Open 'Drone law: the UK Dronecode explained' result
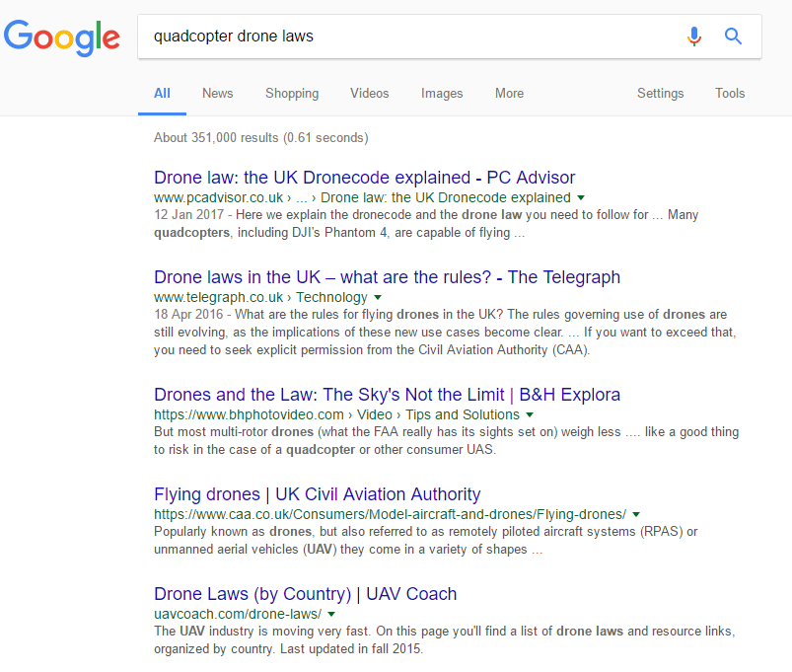This screenshot has height=672, width=792. tap(364, 178)
